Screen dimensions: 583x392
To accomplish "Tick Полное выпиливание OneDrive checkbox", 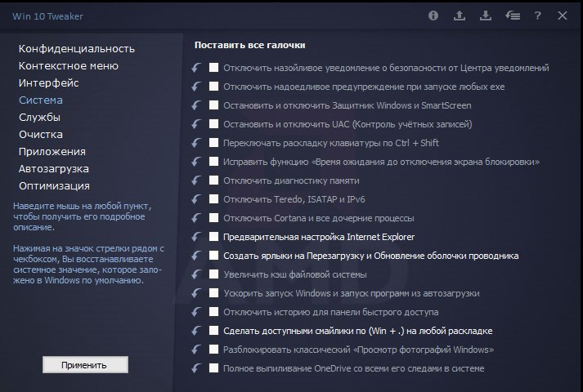I will [x=213, y=367].
